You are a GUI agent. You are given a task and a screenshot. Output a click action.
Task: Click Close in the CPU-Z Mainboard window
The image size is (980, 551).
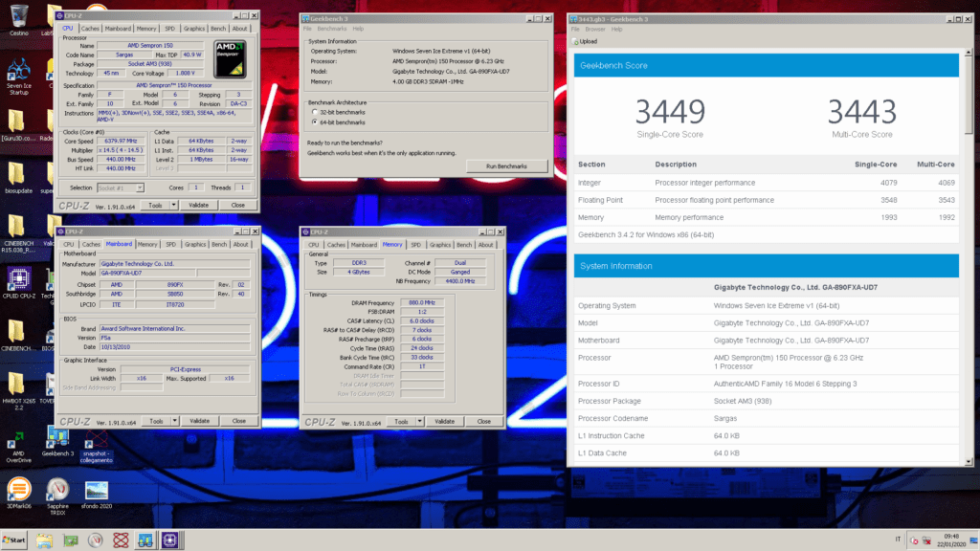click(238, 422)
